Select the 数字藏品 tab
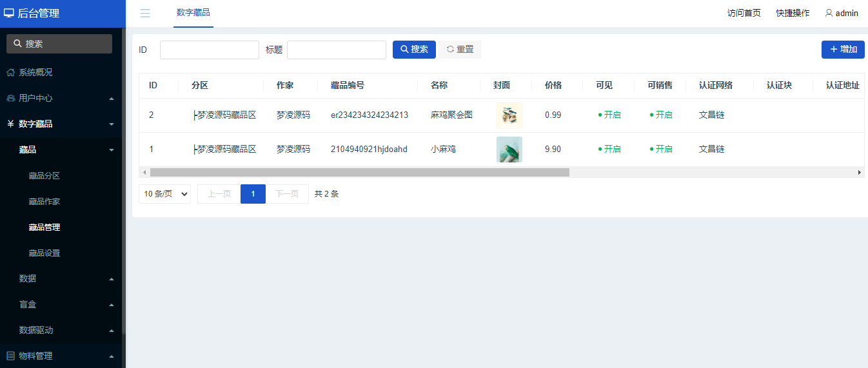The width and height of the screenshot is (868, 368). coord(193,13)
